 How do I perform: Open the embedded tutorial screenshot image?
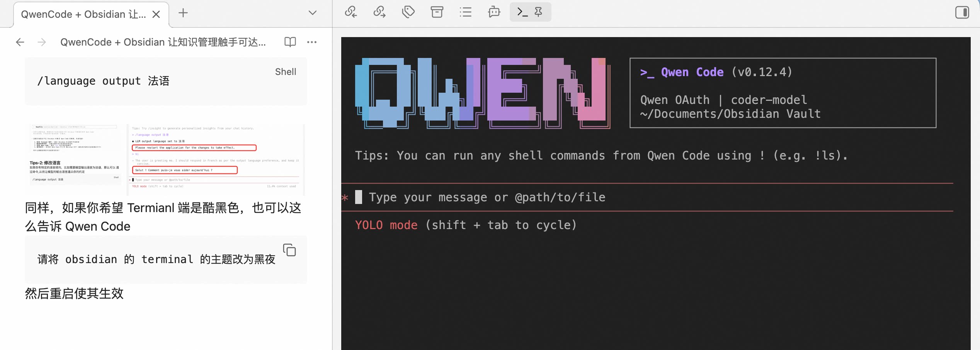166,159
